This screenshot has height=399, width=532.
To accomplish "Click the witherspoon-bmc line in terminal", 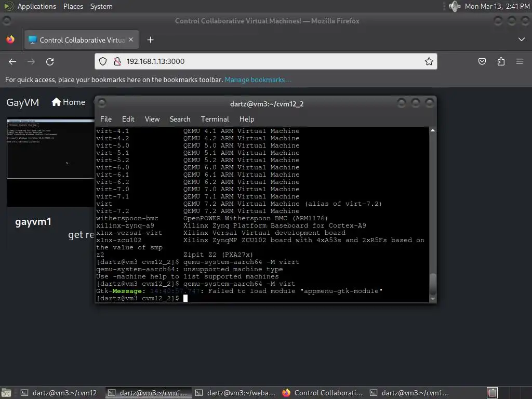I will point(212,218).
